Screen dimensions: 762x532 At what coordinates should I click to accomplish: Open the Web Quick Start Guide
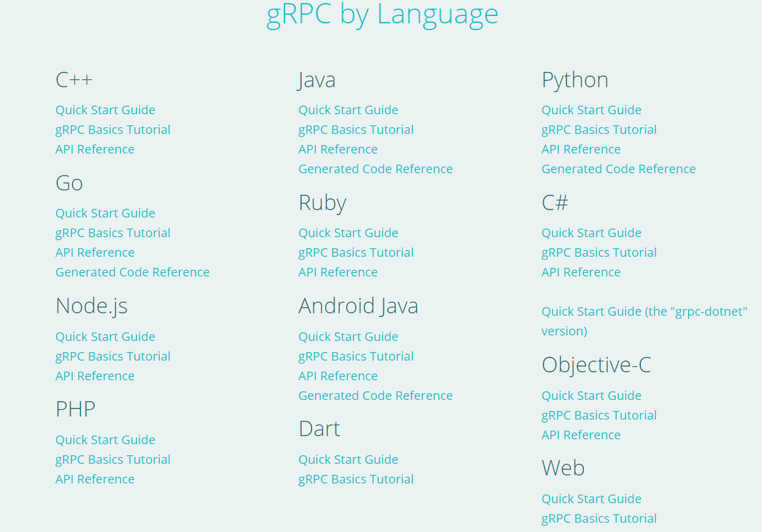pos(591,499)
